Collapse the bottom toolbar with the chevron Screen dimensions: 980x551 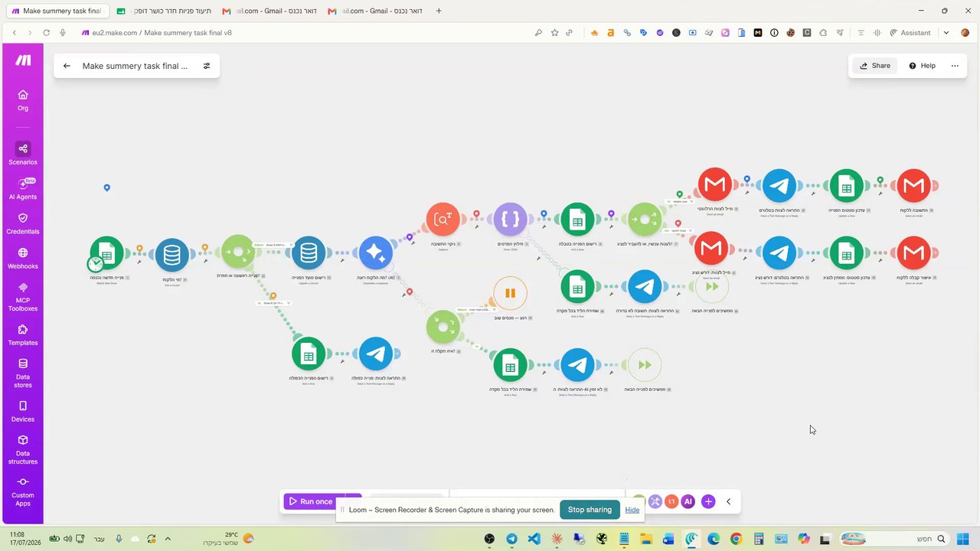[728, 501]
